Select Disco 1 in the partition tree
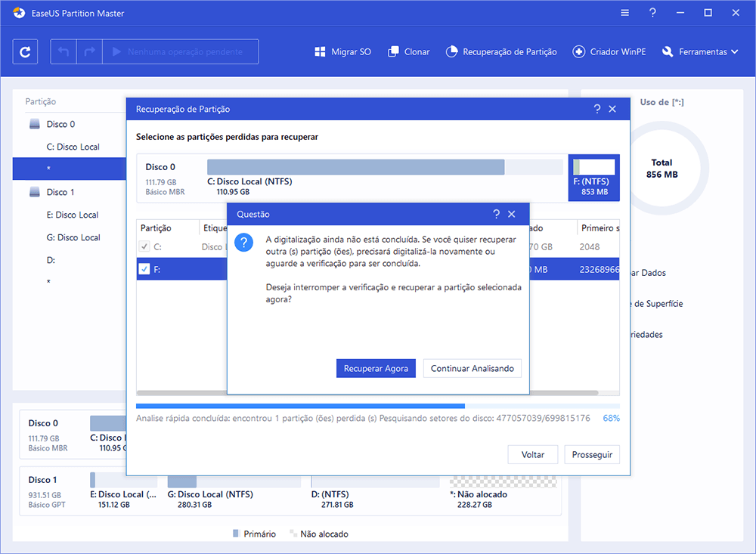Image resolution: width=756 pixels, height=554 pixels. pos(60,192)
